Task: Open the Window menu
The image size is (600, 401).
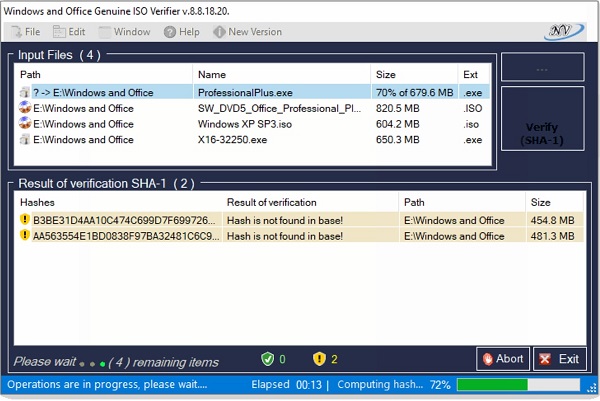Action: click(124, 32)
